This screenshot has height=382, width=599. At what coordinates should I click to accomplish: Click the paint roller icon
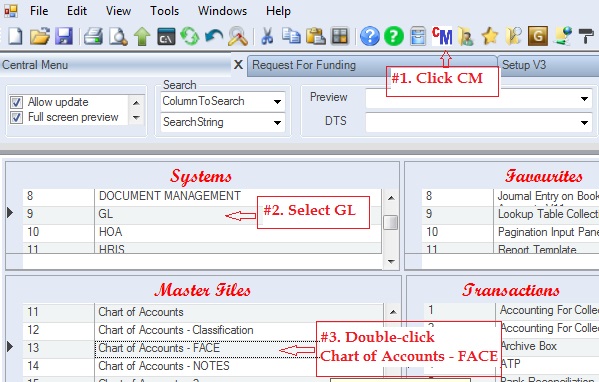(x=586, y=36)
